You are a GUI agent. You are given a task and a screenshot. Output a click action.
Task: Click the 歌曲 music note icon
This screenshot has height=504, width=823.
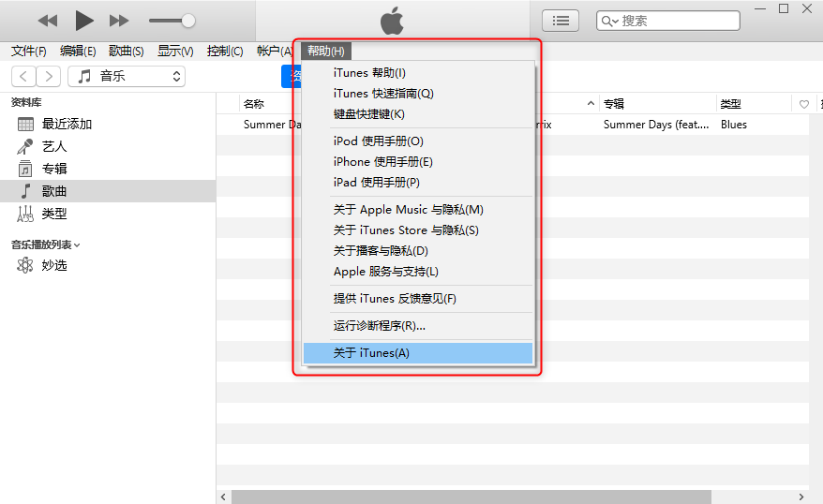click(x=25, y=191)
